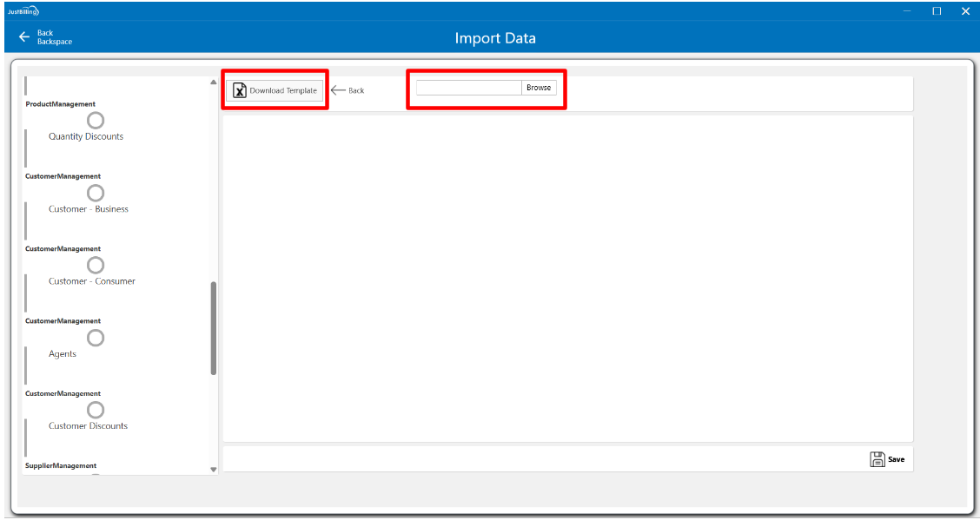Click left arrow beside Back in toolbar

[338, 90]
